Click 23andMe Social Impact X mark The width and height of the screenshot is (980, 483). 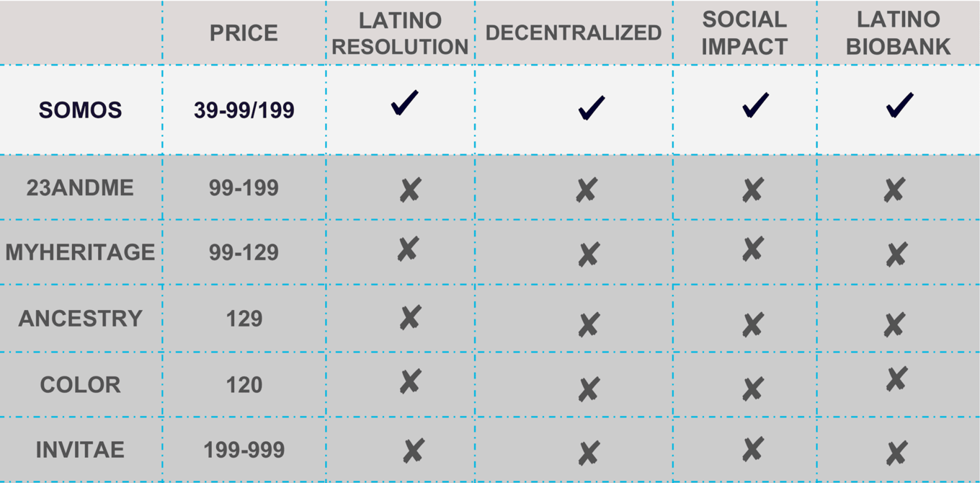point(753,190)
